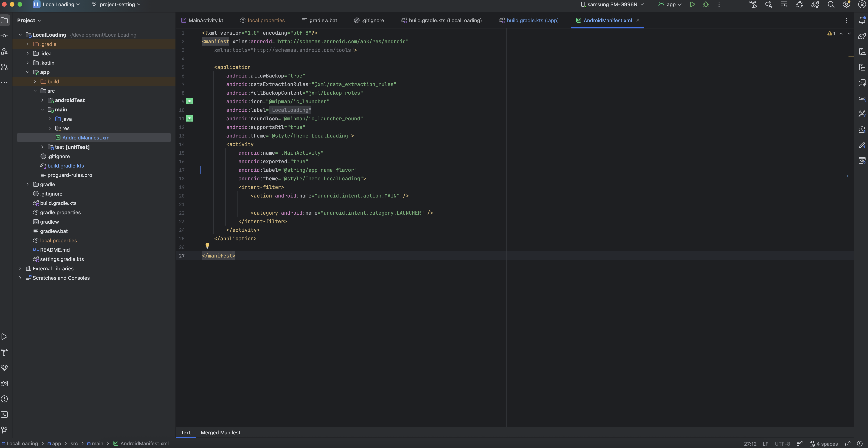Image resolution: width=868 pixels, height=448 pixels.
Task: Open the Gradle elephant tool window
Action: pos(862,36)
